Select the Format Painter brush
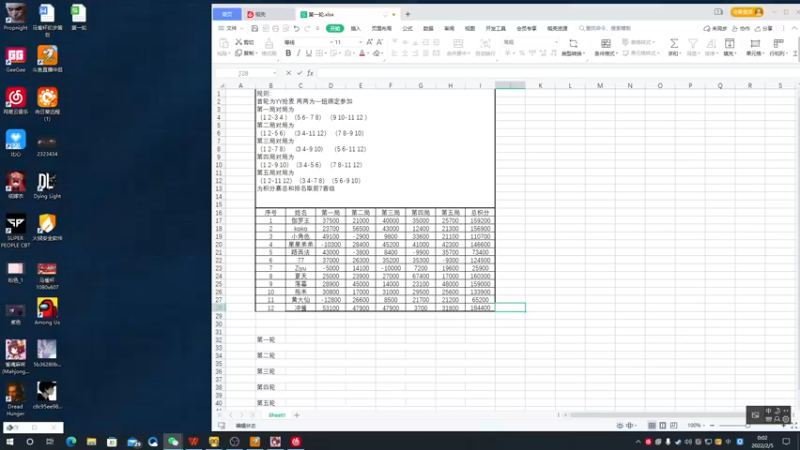The image size is (800, 450). click(269, 47)
